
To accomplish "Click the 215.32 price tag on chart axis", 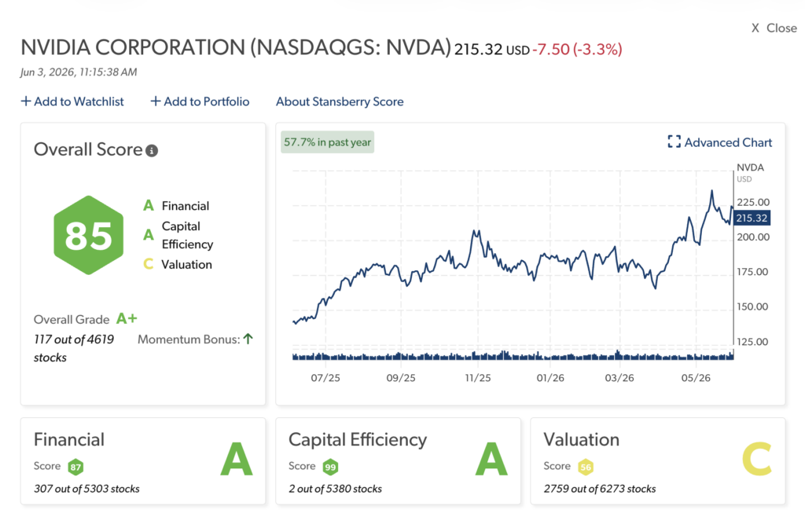I will (752, 218).
